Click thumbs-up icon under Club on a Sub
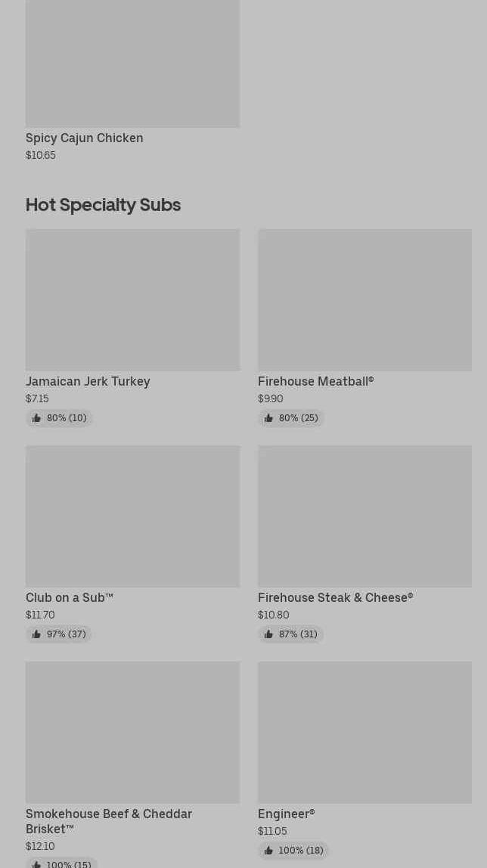This screenshot has height=868, width=487. 36,634
